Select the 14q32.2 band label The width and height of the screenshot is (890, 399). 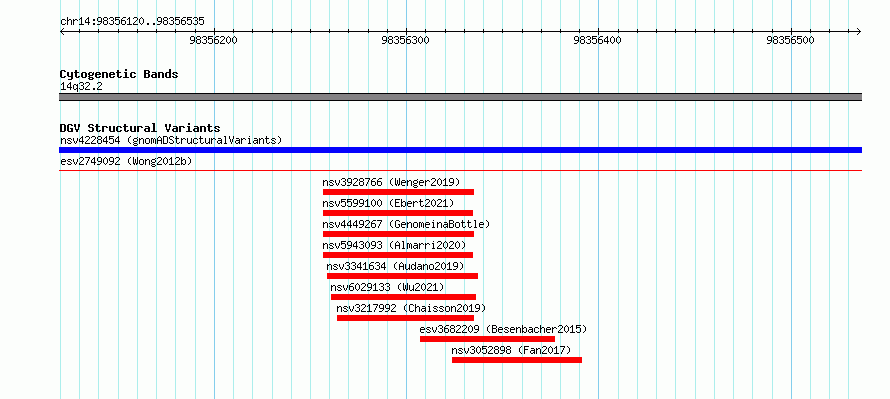[81, 87]
